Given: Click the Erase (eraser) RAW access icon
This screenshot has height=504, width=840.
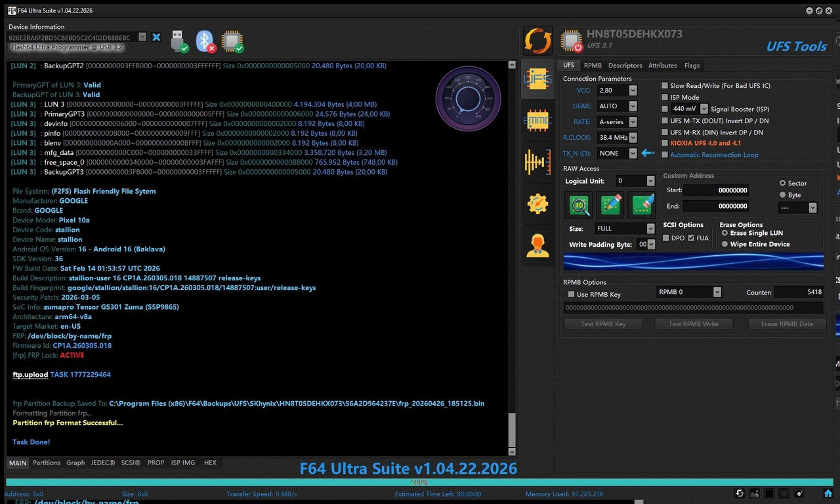Looking at the screenshot, I should (642, 205).
